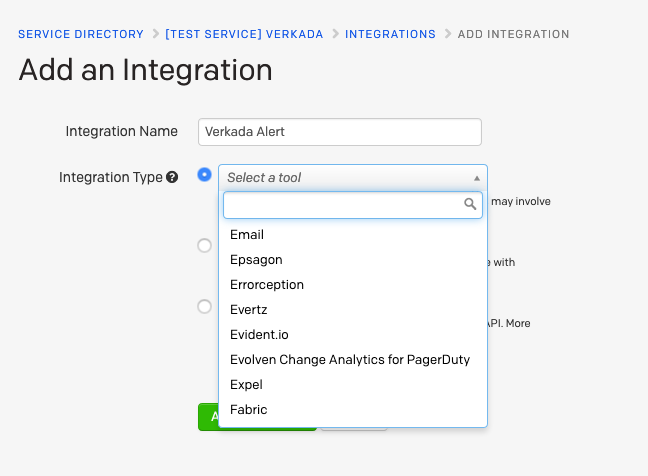
Task: Focus the tool search input box
Action: click(x=342, y=204)
